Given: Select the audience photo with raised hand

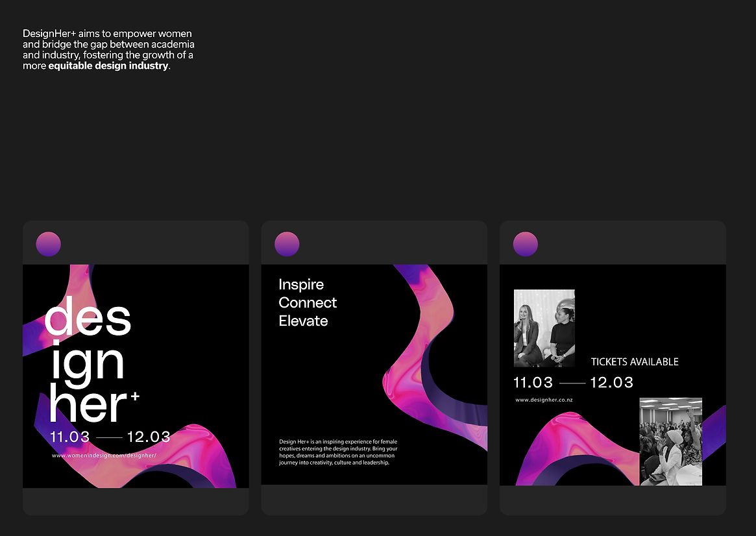Looking at the screenshot, I should [x=670, y=441].
